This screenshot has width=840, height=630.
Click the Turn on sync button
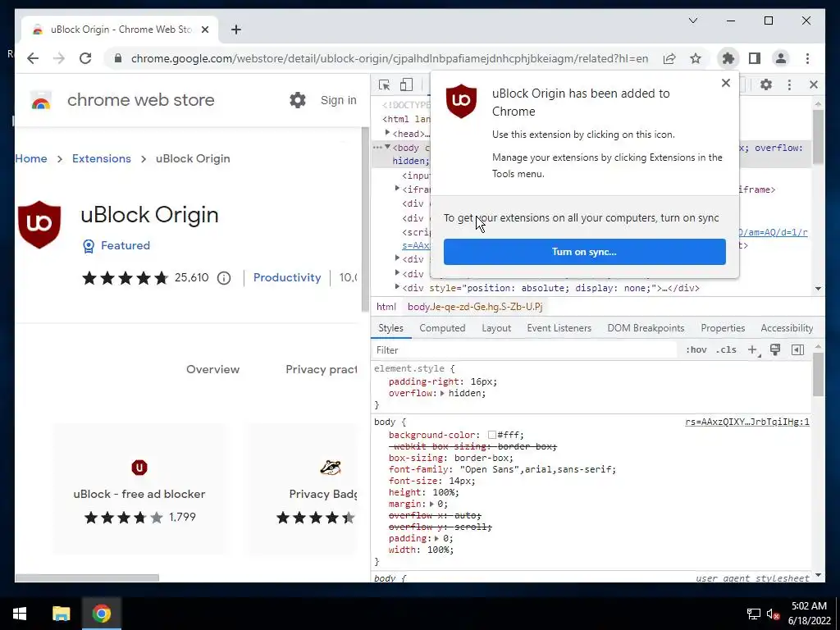pos(584,252)
